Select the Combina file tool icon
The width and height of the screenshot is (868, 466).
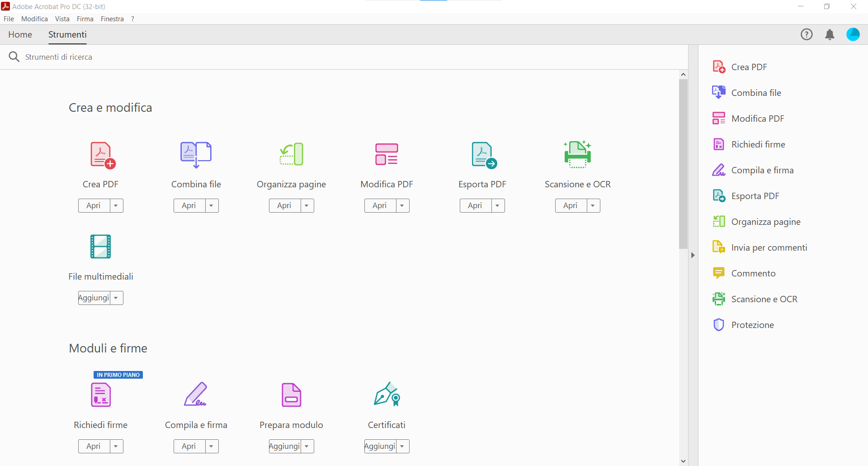(x=196, y=154)
